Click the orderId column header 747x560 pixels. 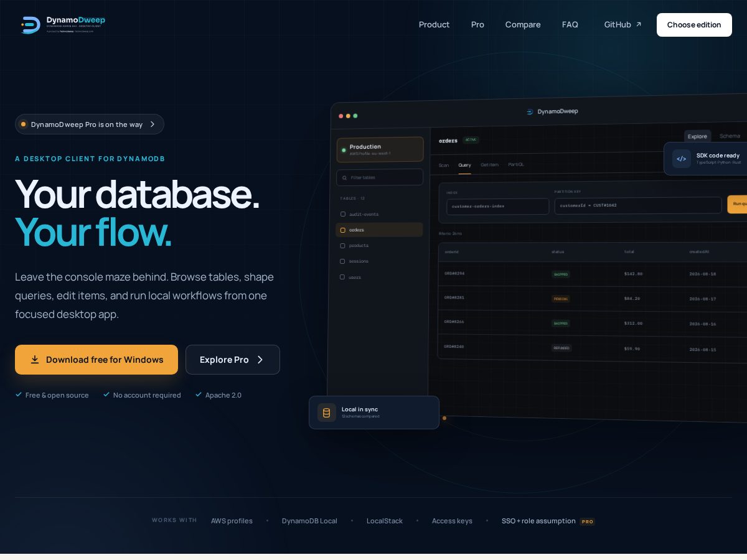[452, 252]
